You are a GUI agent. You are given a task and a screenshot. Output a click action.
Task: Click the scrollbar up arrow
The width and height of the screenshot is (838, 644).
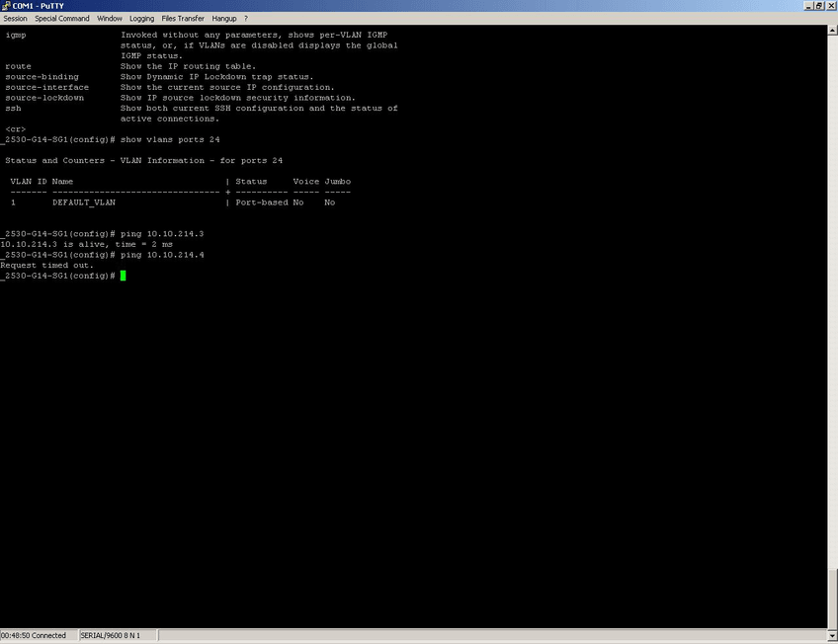tap(832, 31)
